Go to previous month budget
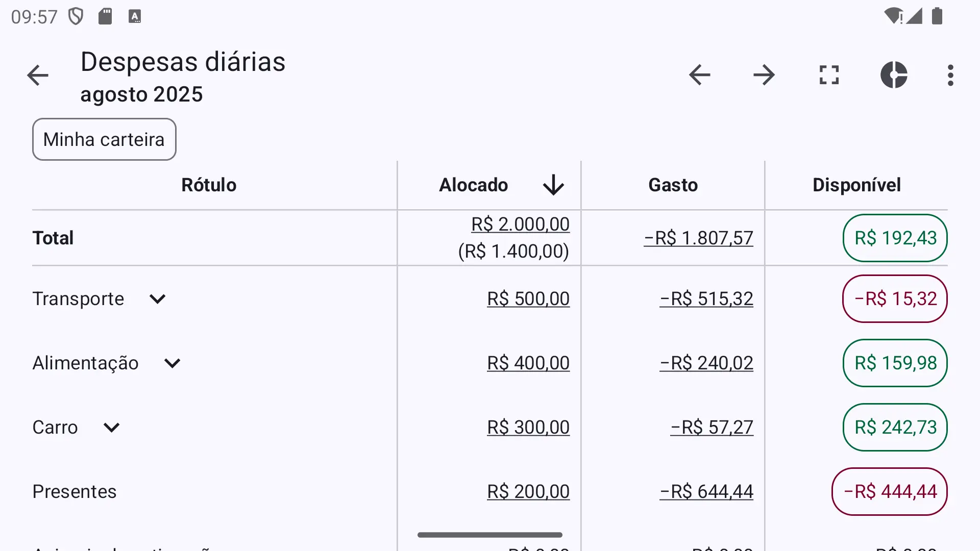Screen dimensions: 980x551 (699, 75)
